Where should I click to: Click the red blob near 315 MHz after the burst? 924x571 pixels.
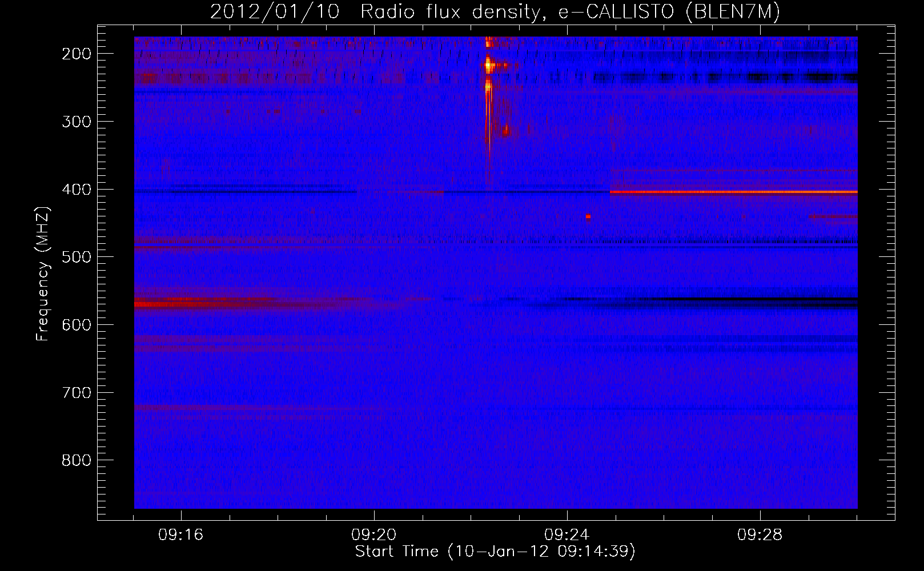tap(506, 131)
